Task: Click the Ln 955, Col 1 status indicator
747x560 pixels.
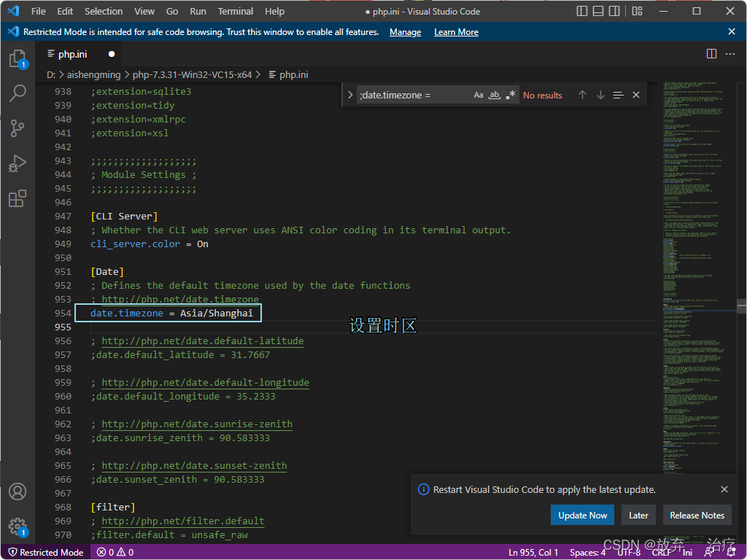Action: [x=533, y=552]
